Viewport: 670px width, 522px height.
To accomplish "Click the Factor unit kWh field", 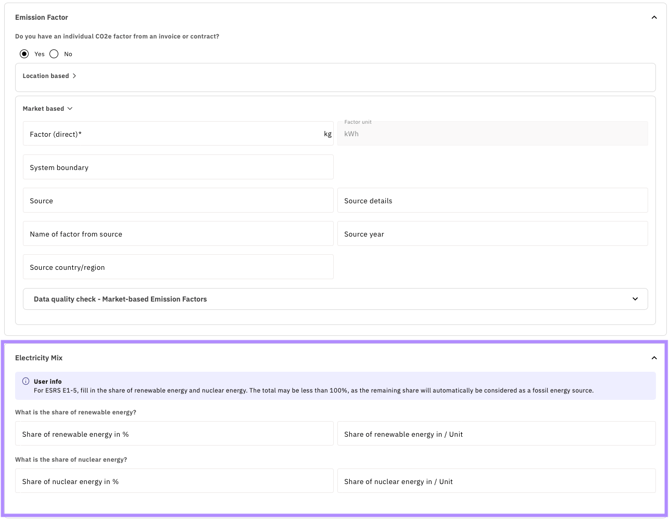I will (493, 134).
